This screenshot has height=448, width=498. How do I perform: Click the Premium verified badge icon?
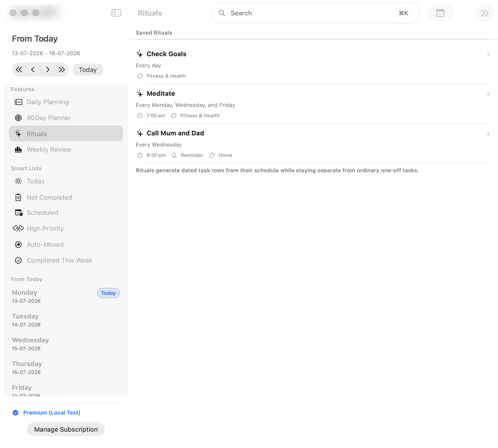(x=16, y=413)
